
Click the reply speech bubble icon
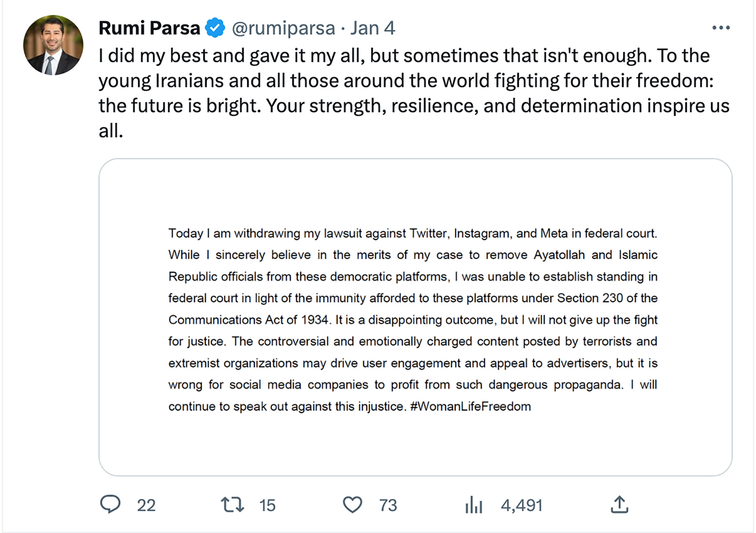click(x=110, y=504)
